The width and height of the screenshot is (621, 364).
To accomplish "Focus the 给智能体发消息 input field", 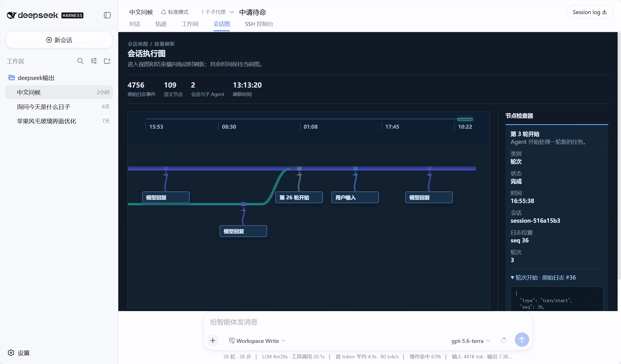I will point(368,322).
